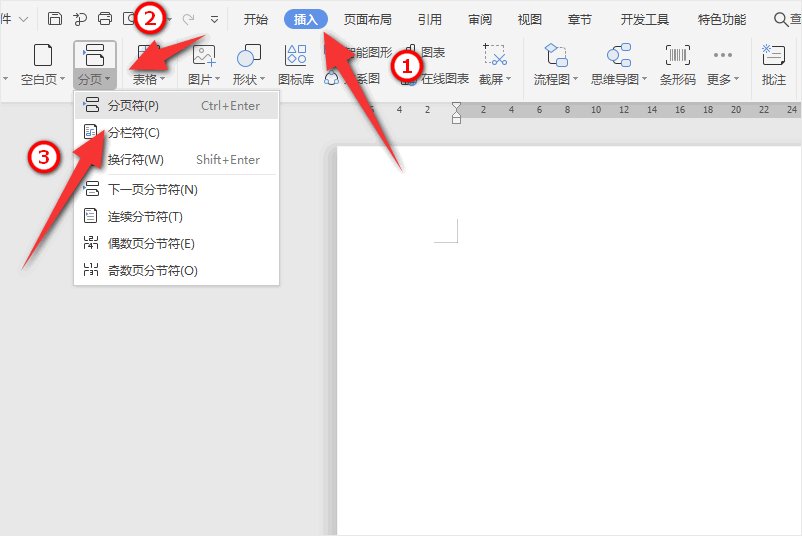
Task: Click inside the blank document page
Action: (569, 341)
